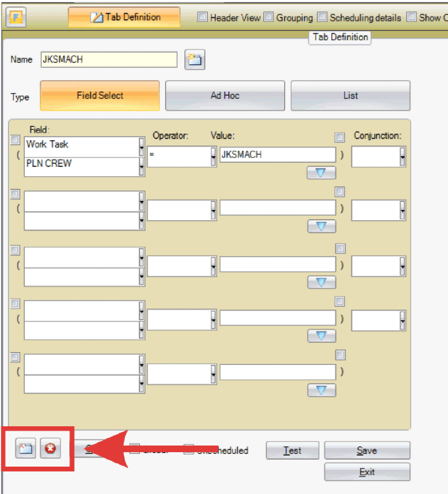
Task: Click the new tab icon beside the Name field
Action: click(194, 60)
